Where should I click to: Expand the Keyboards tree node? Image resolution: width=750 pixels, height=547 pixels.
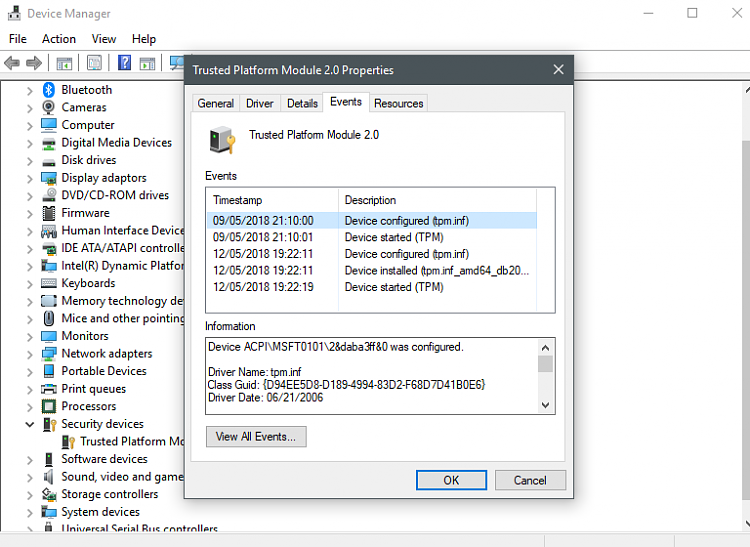click(30, 284)
